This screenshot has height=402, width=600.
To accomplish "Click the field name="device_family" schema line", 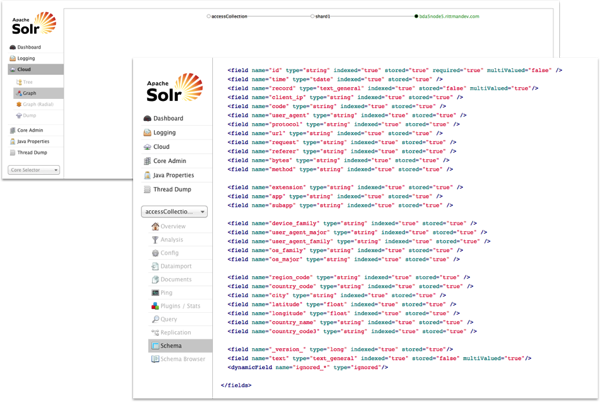I will 352,223.
